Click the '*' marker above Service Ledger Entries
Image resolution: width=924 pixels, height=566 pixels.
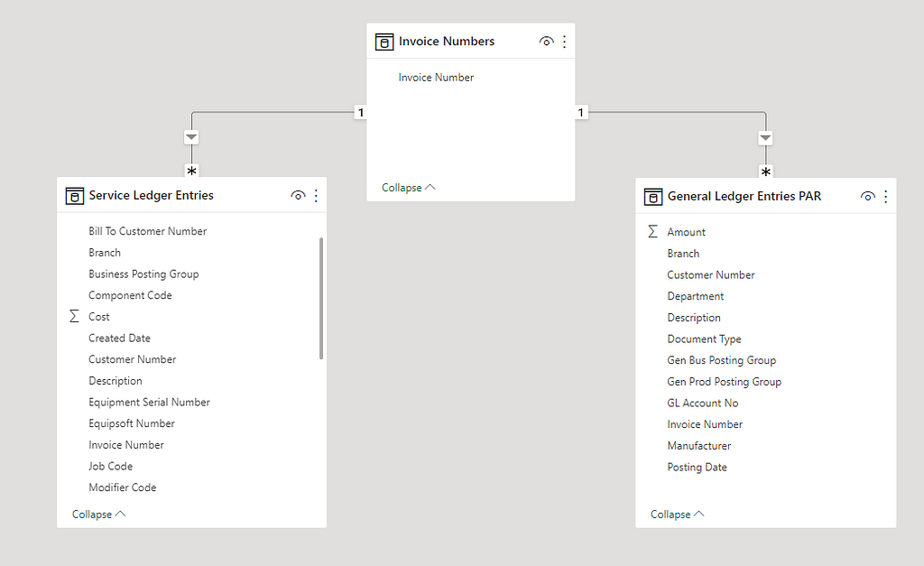click(x=191, y=170)
